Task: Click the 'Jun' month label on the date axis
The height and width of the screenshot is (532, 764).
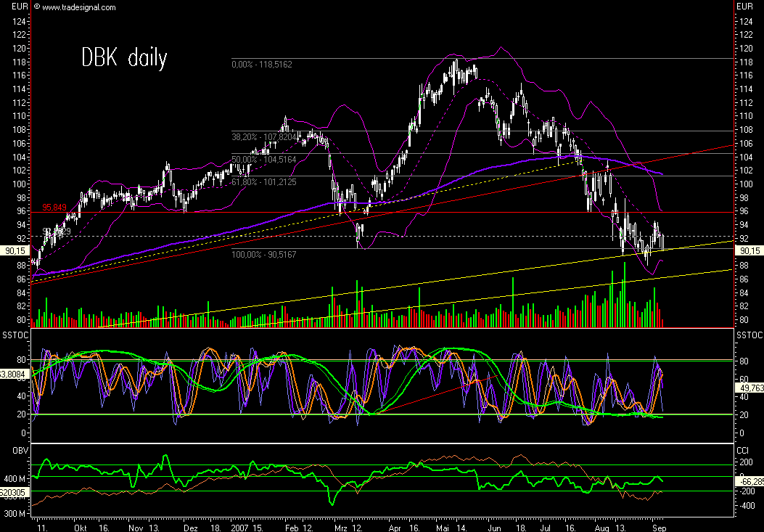Action: pyautogui.click(x=494, y=528)
